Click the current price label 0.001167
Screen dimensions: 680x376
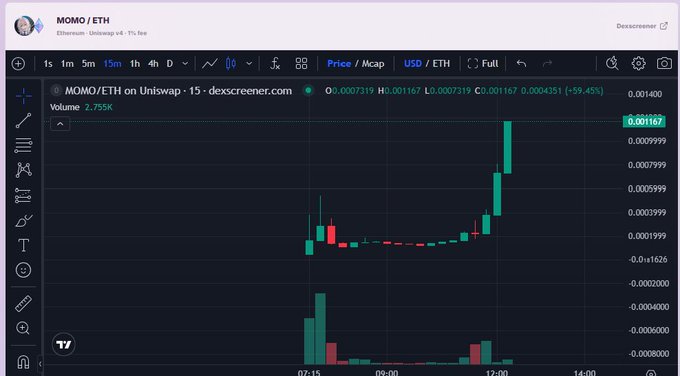tap(644, 121)
